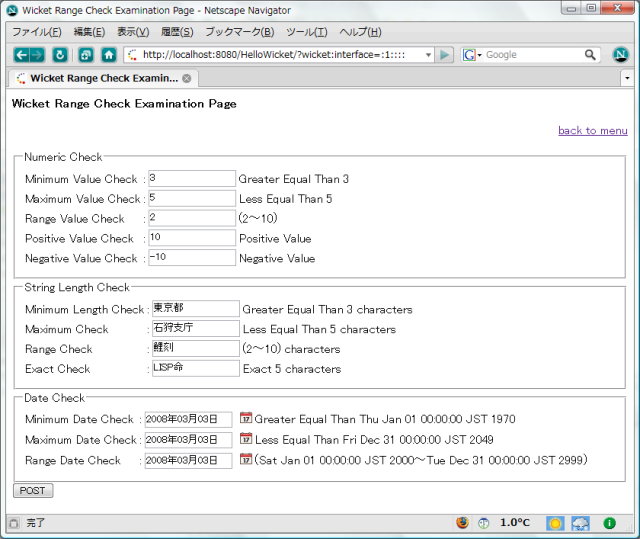
Task: Open the Google search engine selector dropdown
Action: 472,55
